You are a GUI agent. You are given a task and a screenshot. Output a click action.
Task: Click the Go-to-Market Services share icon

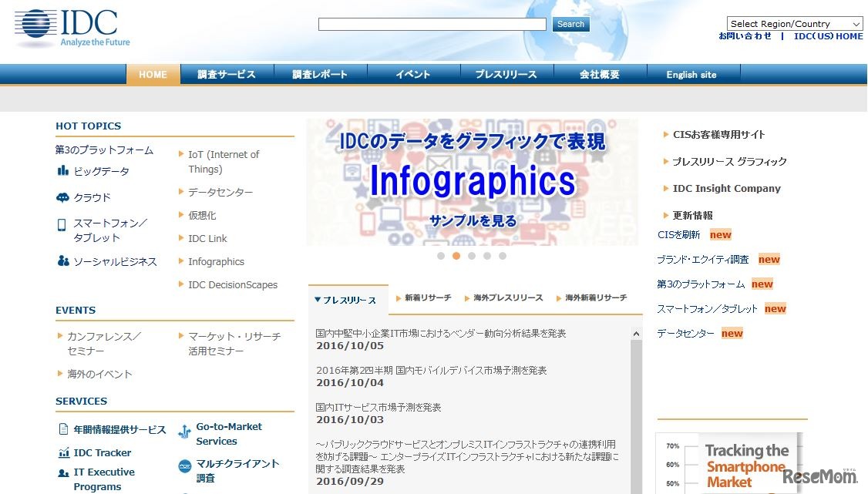tap(184, 432)
